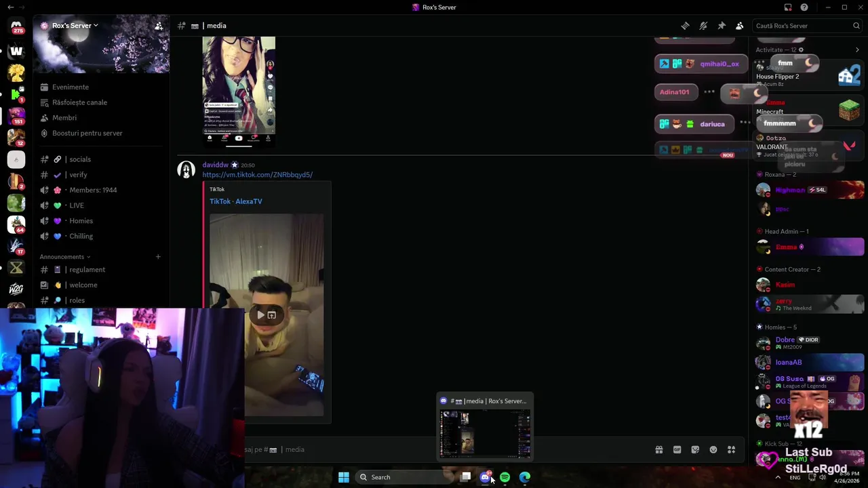Open pinned messages pin icon
868x488 pixels.
(x=722, y=26)
